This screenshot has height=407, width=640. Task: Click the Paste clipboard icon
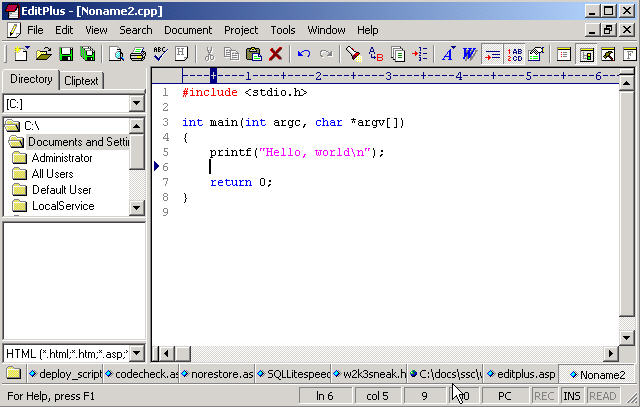tap(253, 53)
